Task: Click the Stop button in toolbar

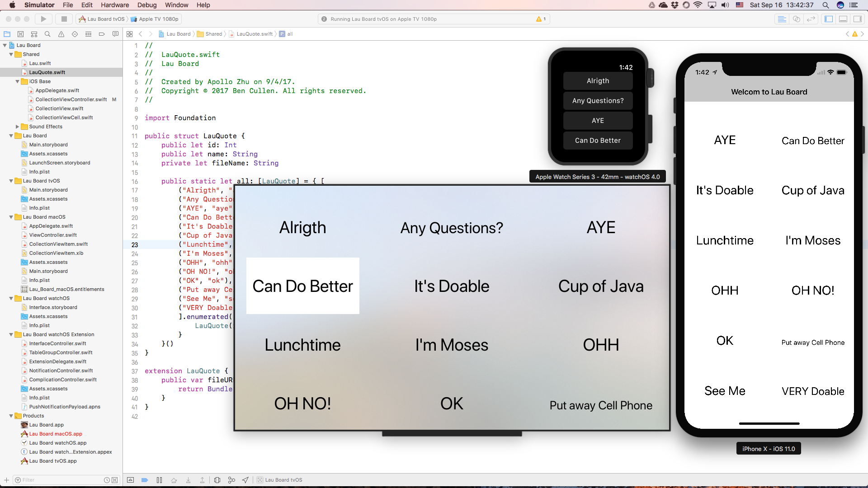Action: pos(64,19)
